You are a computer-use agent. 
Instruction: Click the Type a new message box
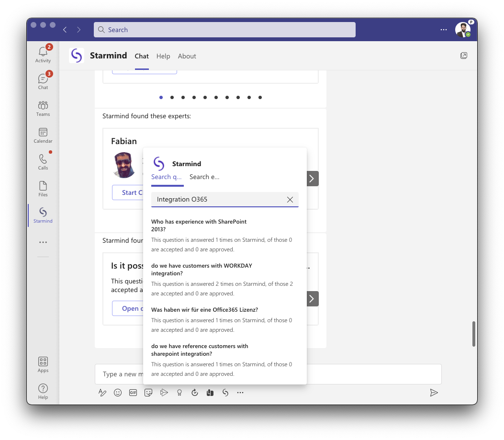(x=268, y=374)
